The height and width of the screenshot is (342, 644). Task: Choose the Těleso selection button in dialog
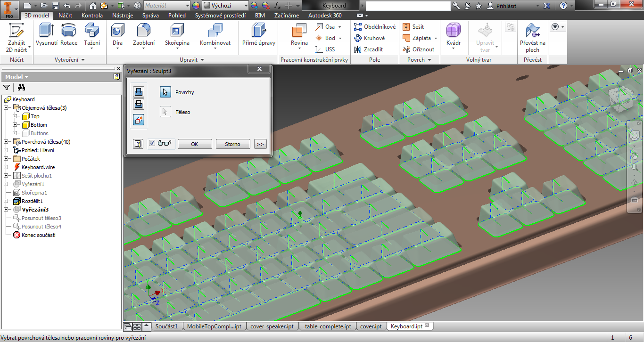coord(165,112)
